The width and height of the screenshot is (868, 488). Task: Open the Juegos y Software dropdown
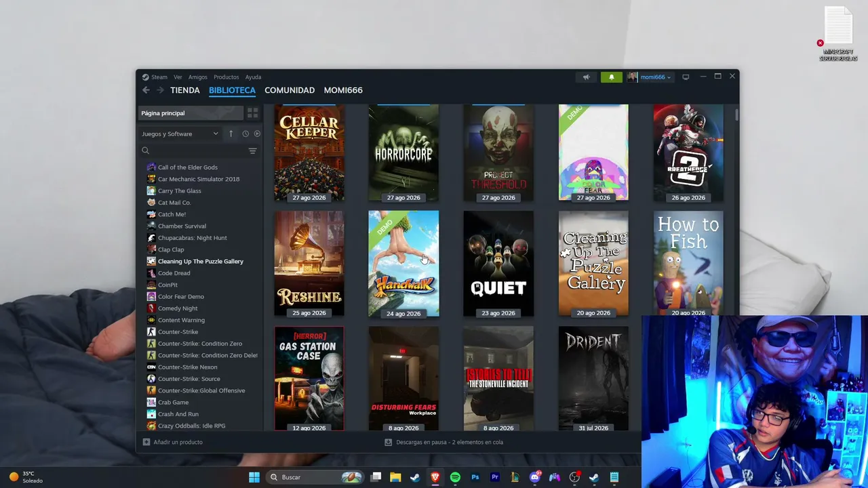pyautogui.click(x=180, y=134)
